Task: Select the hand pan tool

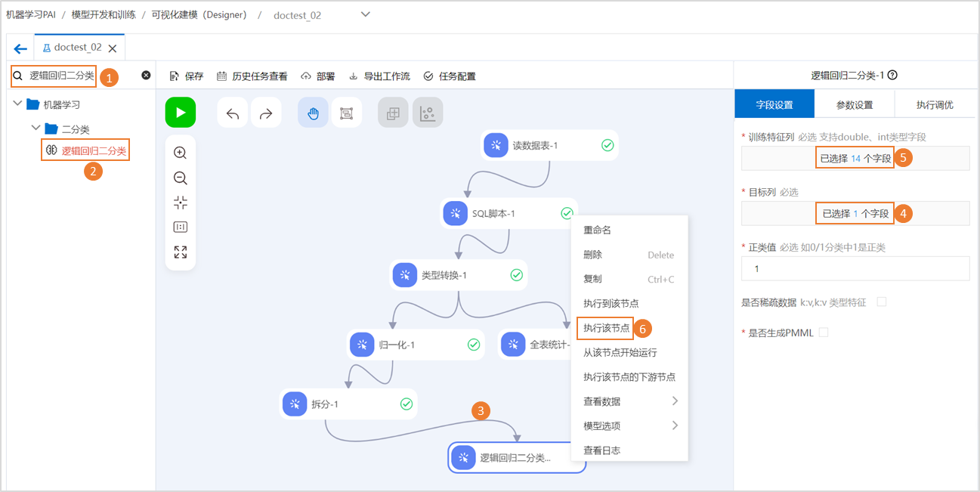Action: 313,112
